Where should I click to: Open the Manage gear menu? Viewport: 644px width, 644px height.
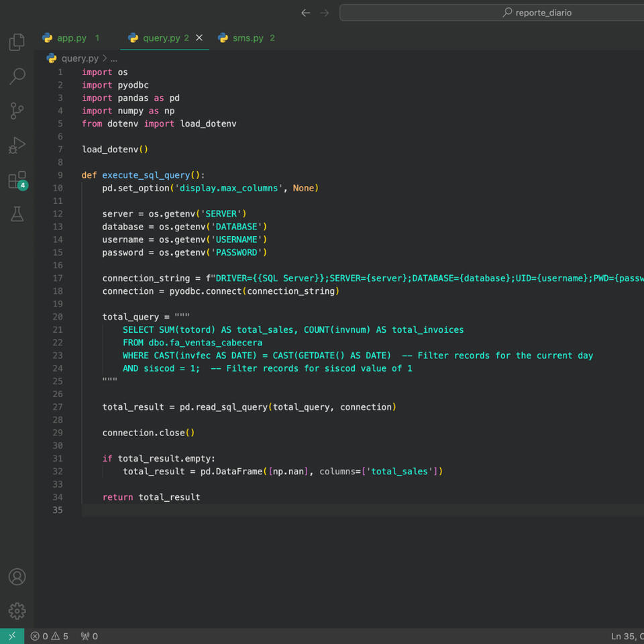point(17,611)
